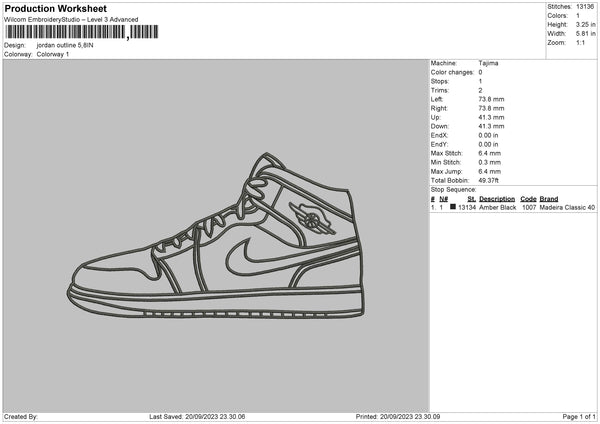
Task: Select 'Wilcom EmbroideryStudio – Level 3 Advanced' text
Action: click(x=71, y=20)
